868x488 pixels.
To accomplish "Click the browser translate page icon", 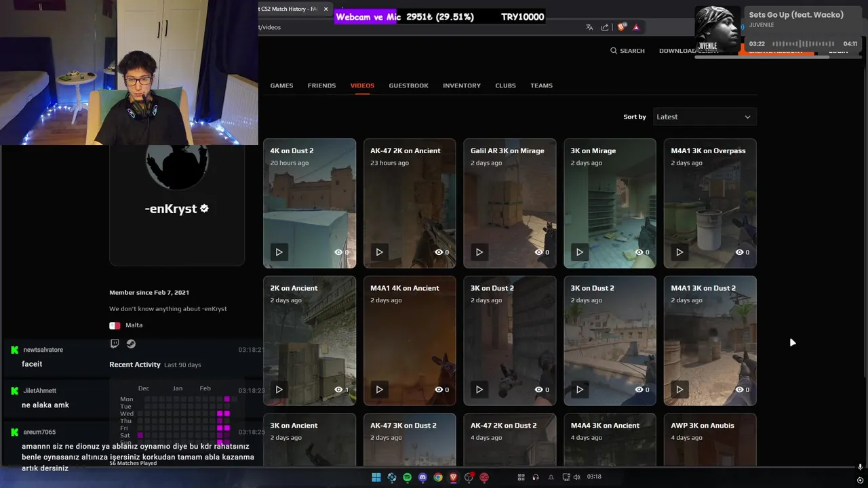I will tap(589, 27).
